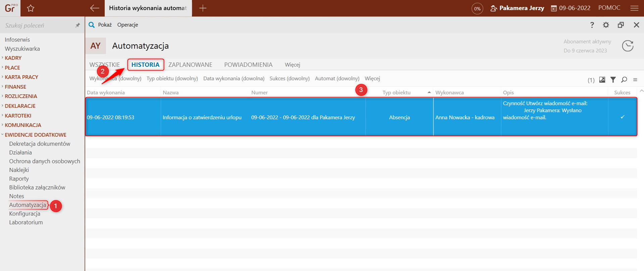Expand the KARTA PRACY section

[21, 77]
